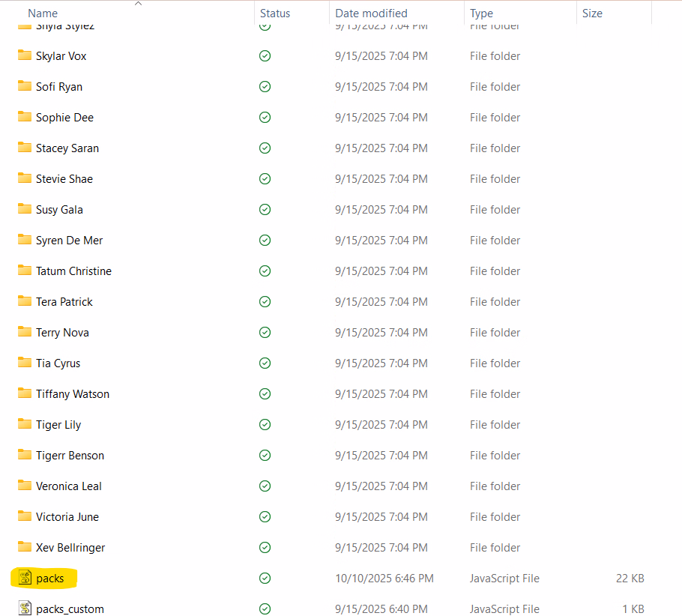Click sync status icon for Sofi Ryan
The image size is (682, 616).
click(x=265, y=87)
